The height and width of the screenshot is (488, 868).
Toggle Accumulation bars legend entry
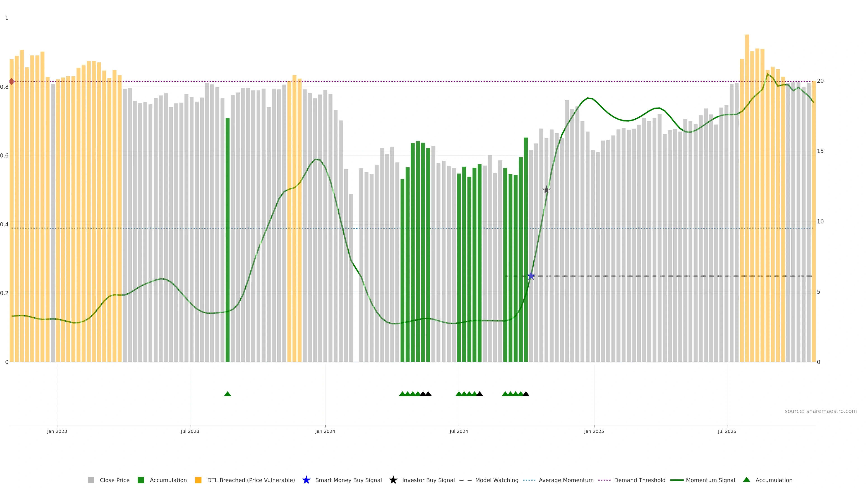168,480
